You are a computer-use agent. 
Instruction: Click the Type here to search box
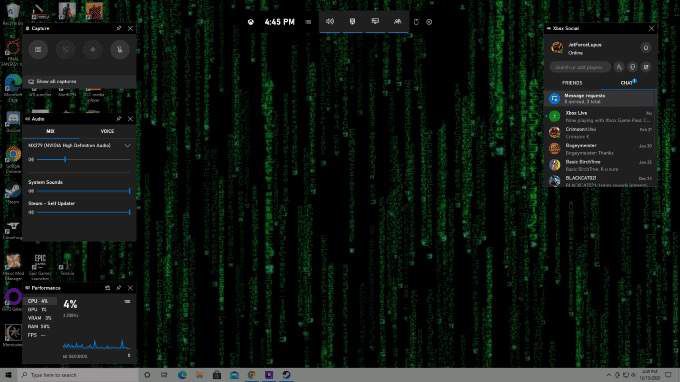pyautogui.click(x=78, y=375)
